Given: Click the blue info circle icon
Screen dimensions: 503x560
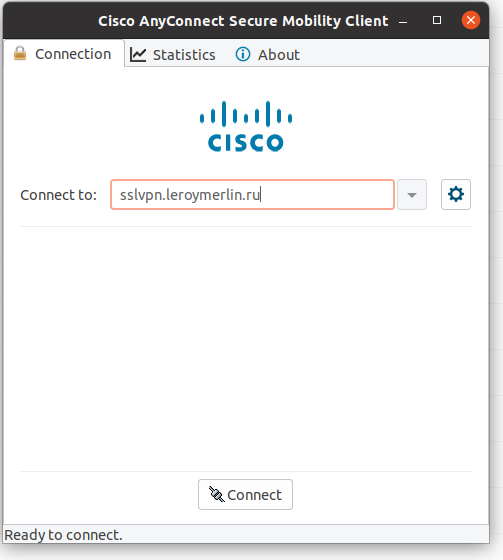Looking at the screenshot, I should pos(243,54).
